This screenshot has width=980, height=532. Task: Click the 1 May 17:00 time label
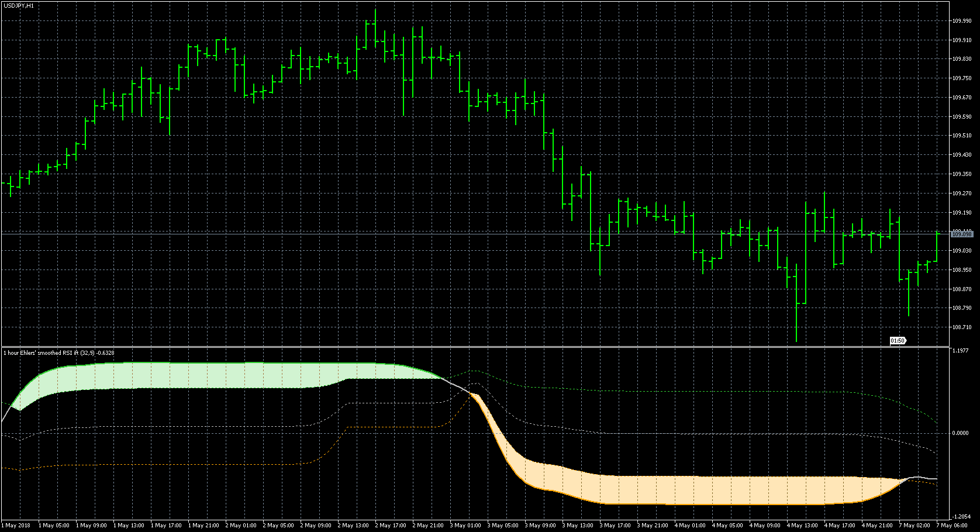(x=166, y=526)
